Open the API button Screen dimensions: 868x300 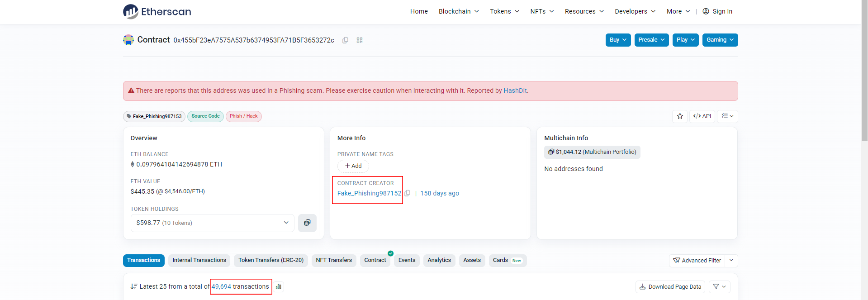(702, 116)
